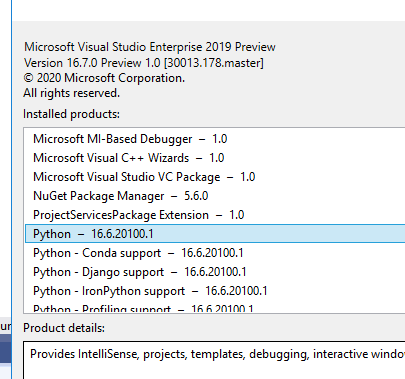Click the Installed products label

point(71,114)
